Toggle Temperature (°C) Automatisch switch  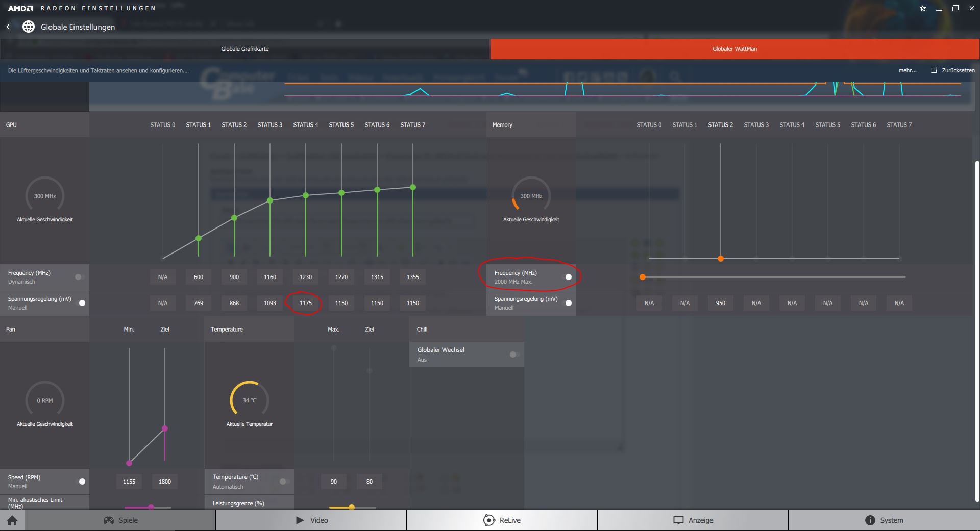coord(284,482)
